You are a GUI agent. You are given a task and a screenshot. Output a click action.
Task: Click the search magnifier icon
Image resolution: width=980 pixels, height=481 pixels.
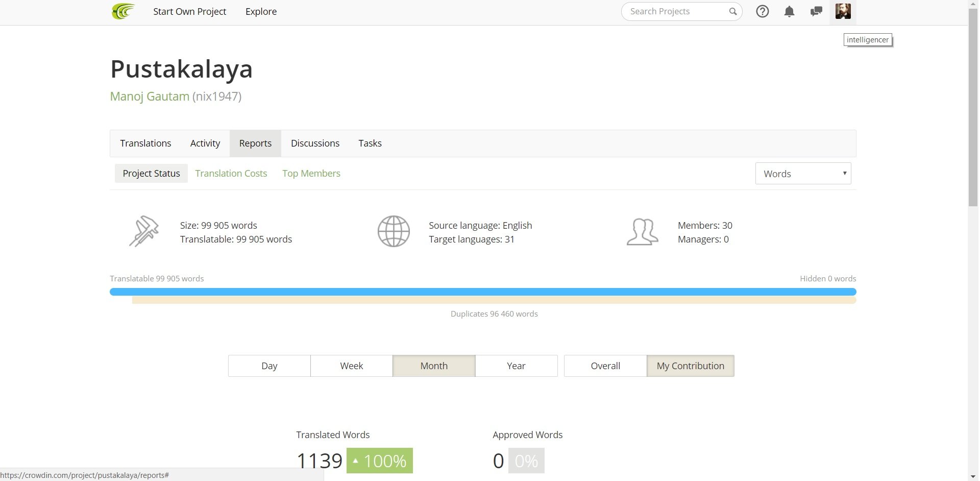tap(732, 11)
